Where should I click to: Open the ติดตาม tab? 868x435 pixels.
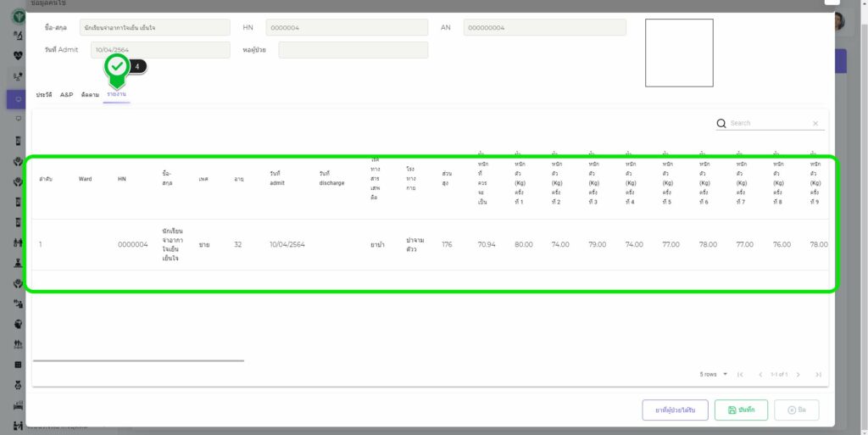point(90,94)
